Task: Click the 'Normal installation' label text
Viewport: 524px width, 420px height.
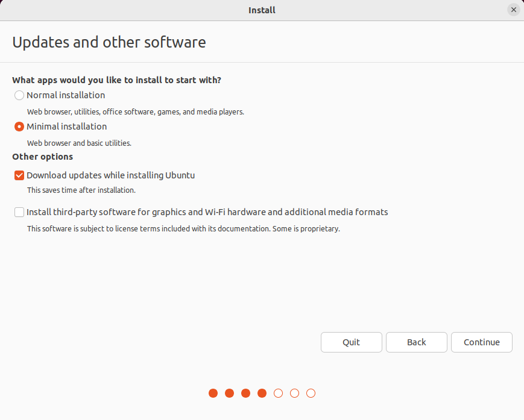Action: click(66, 95)
